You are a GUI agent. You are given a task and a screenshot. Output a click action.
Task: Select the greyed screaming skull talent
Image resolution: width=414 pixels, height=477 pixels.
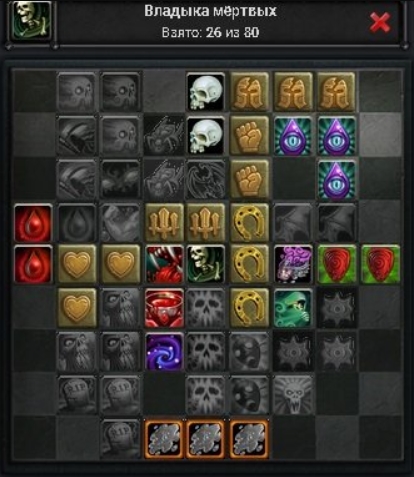(293, 394)
